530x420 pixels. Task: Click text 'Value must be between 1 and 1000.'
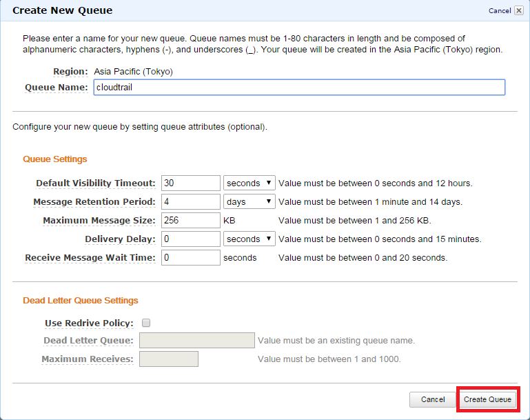329,359
